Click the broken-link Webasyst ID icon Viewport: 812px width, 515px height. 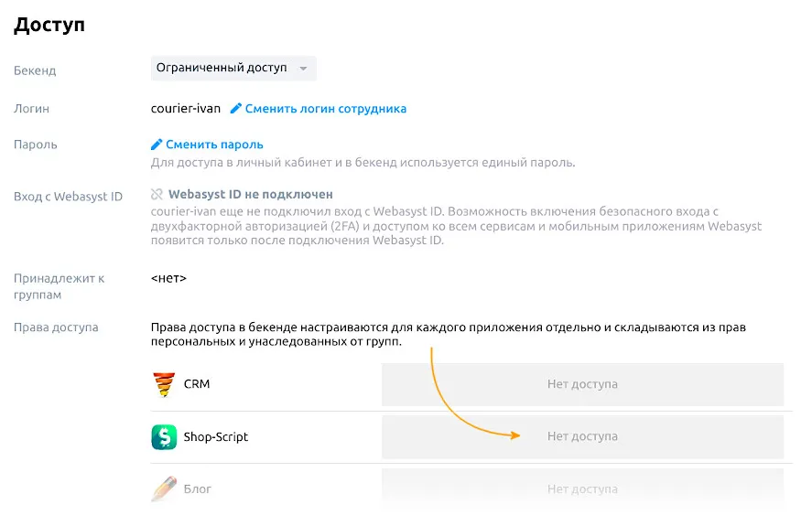(157, 195)
